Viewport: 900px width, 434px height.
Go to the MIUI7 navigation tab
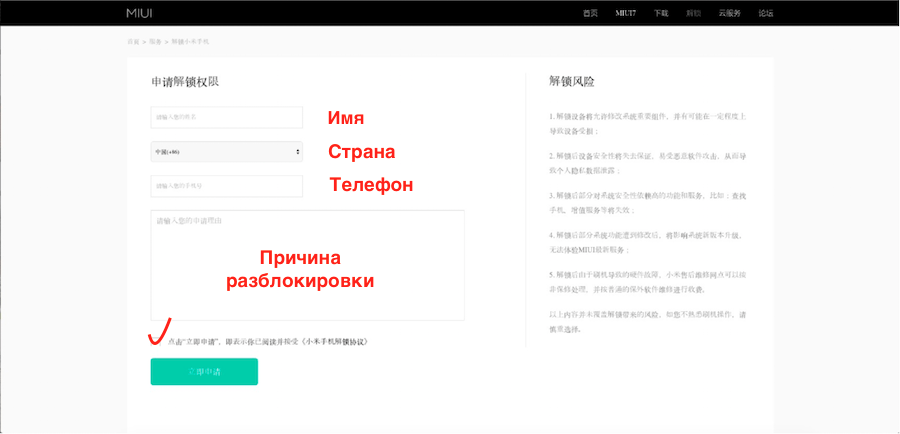626,13
